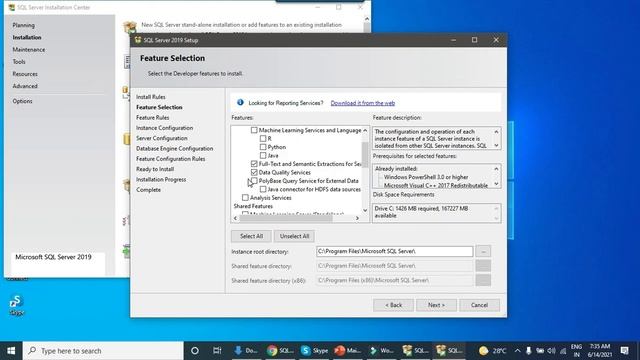Open Download it from the web link

(362, 103)
